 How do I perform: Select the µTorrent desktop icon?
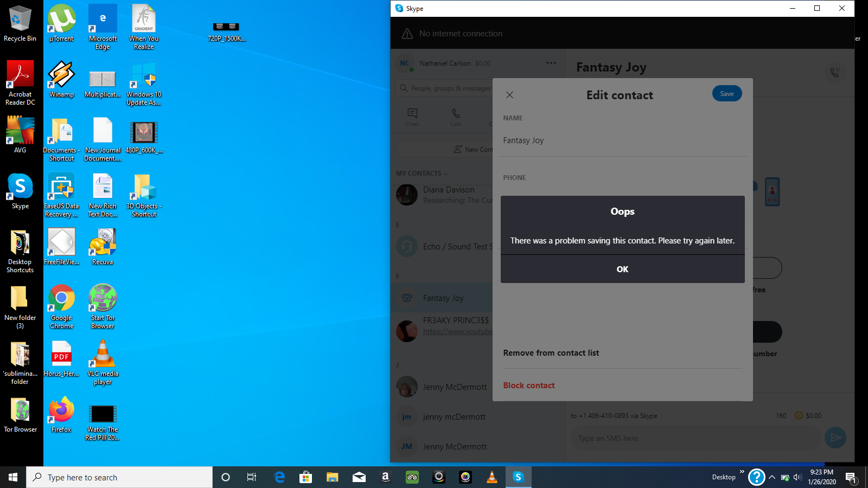point(61,24)
